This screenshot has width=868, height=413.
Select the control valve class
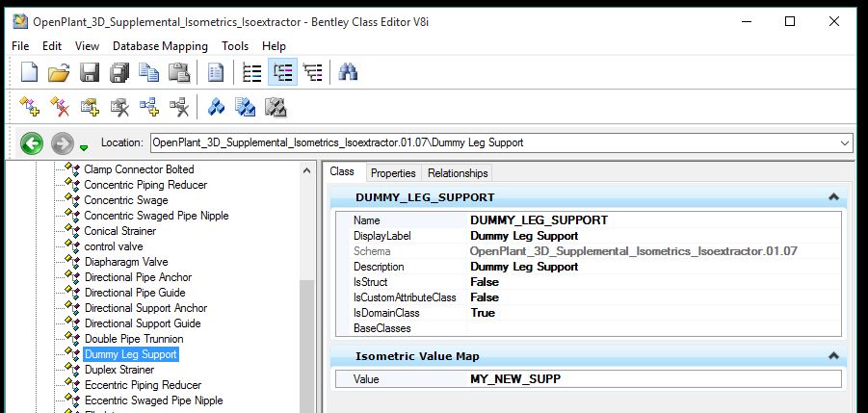point(114,246)
